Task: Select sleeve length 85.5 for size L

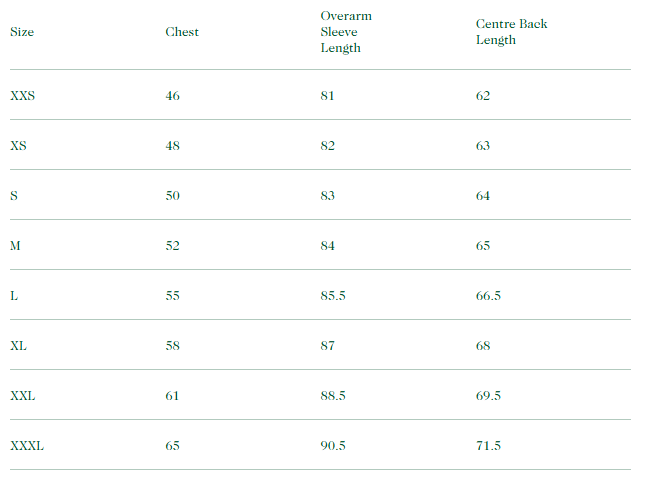Action: (x=333, y=296)
